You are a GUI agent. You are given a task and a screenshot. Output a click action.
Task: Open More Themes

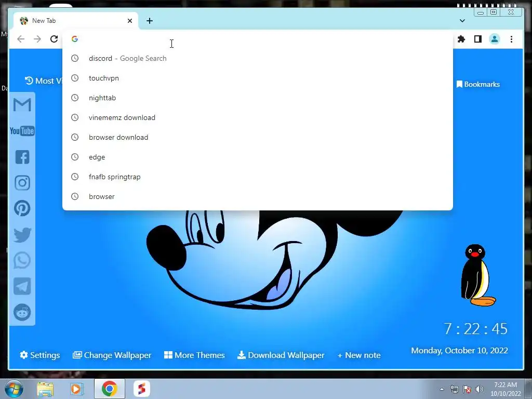coord(194,355)
